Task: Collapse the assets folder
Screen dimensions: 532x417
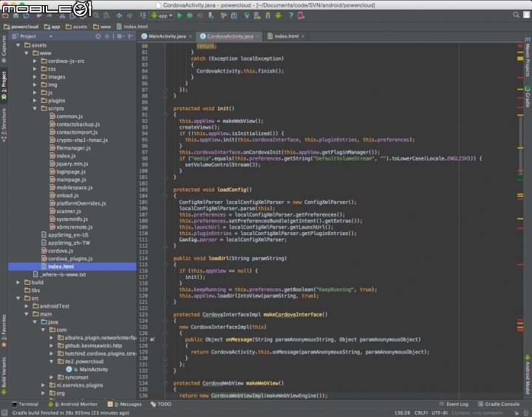Action: [18, 45]
